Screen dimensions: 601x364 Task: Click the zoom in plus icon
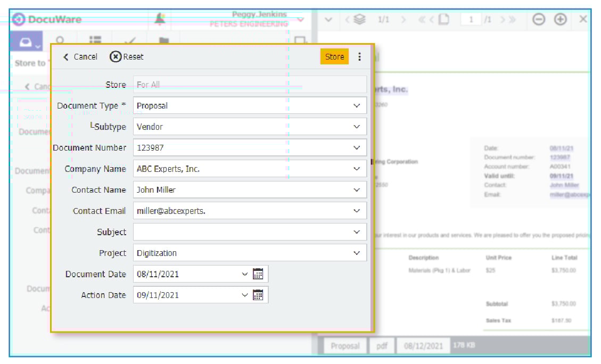coord(560,19)
